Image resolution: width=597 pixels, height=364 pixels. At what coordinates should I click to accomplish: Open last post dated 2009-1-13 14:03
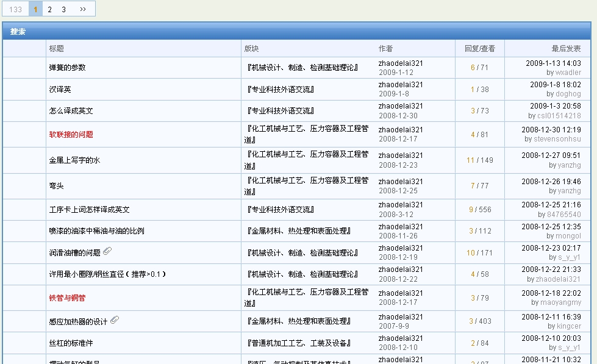(x=553, y=63)
